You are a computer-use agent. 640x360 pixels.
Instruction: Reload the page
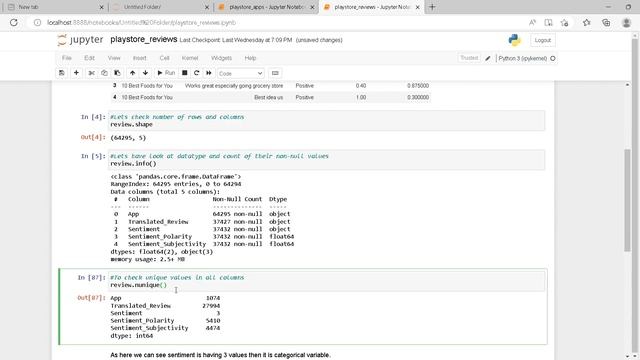click(x=14, y=23)
